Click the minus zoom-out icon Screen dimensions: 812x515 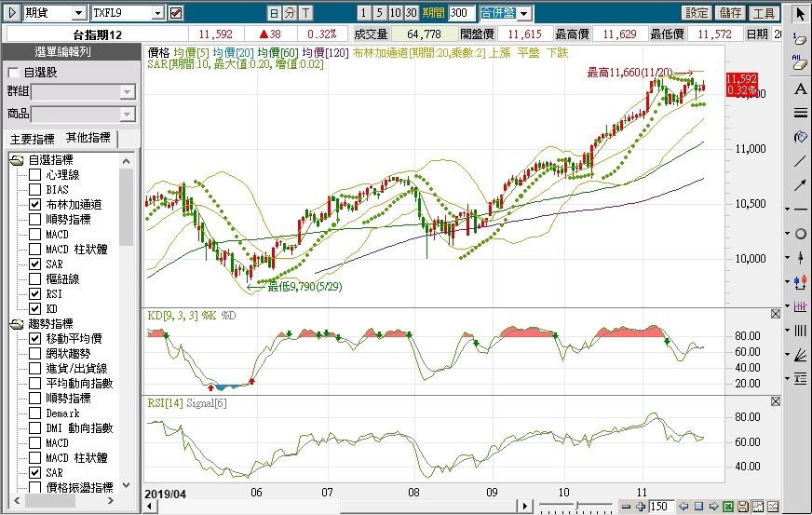click(626, 507)
